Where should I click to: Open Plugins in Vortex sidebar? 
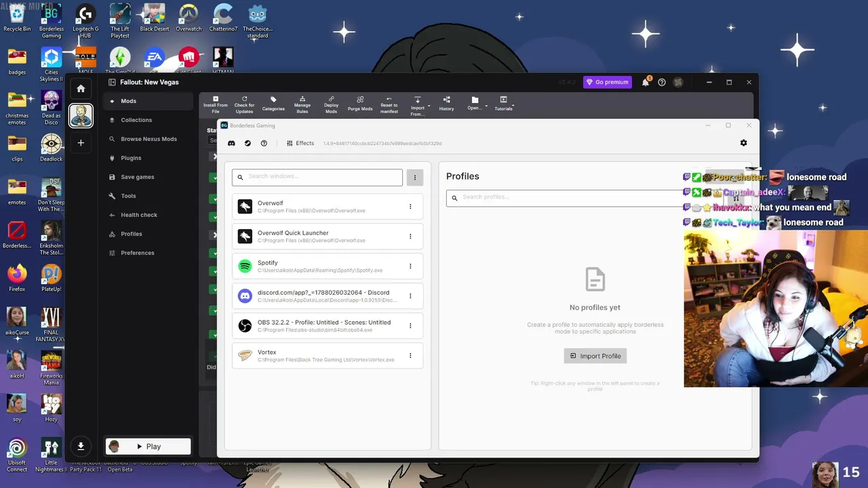click(x=148, y=158)
